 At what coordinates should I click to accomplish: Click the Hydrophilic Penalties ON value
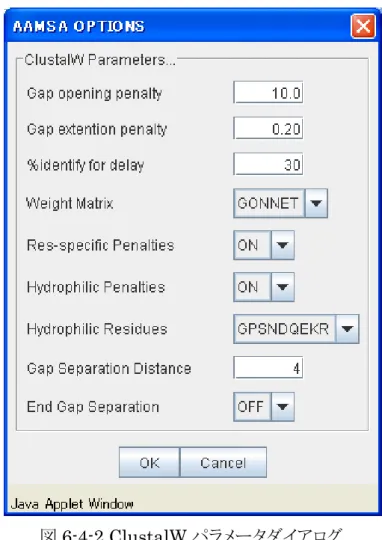coord(252,287)
